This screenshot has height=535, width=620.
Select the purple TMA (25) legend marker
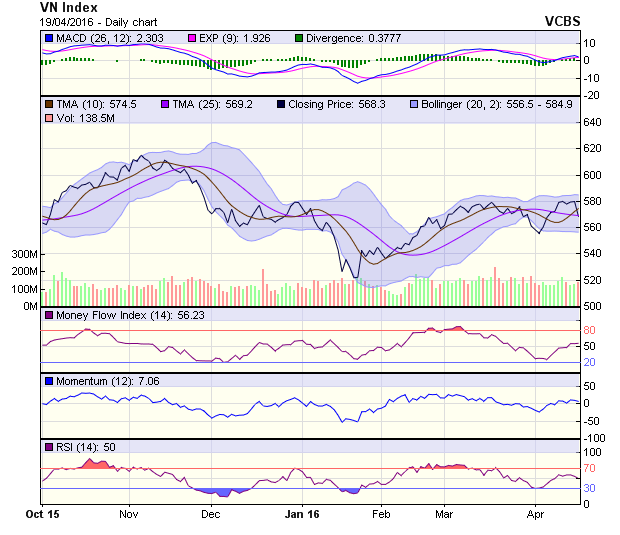pos(164,103)
